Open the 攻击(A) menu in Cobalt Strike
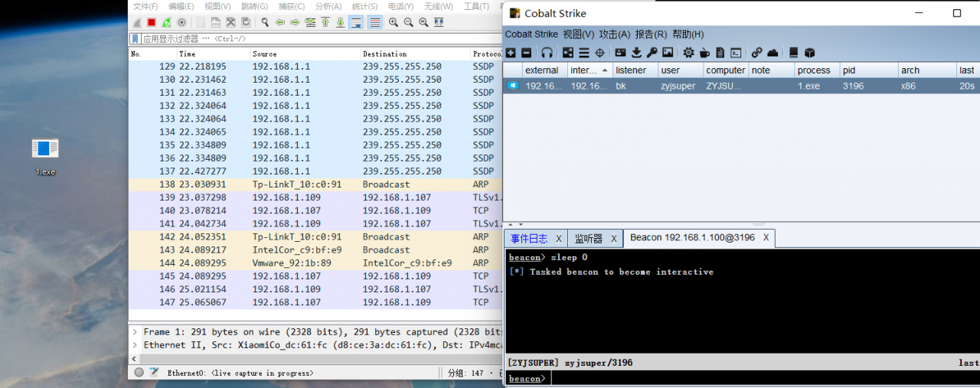The height and width of the screenshot is (388, 980). point(614,34)
